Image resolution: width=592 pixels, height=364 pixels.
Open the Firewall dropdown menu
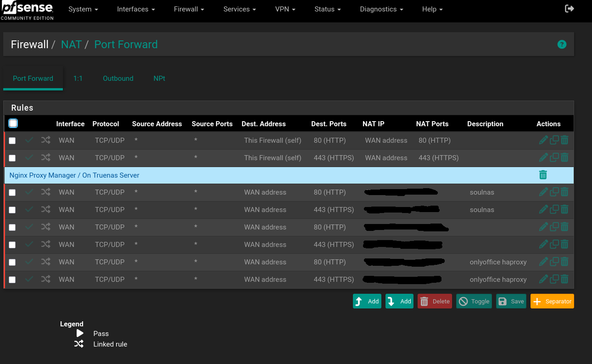point(189,9)
